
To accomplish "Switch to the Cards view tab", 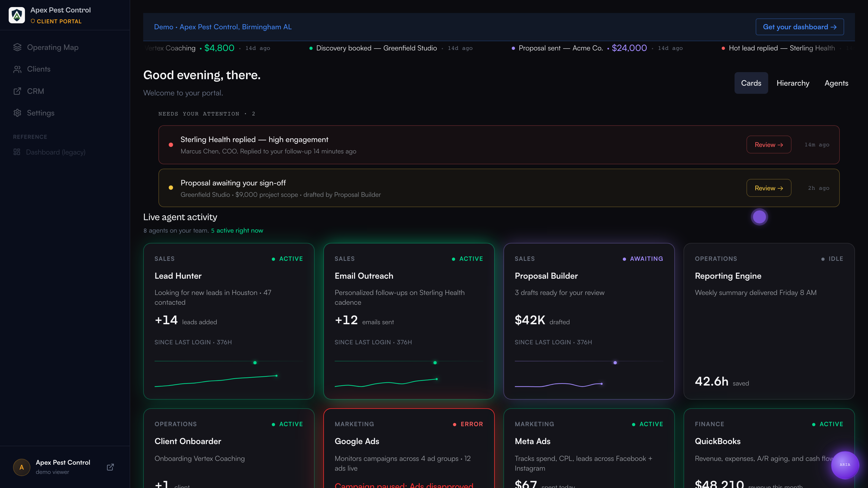I will [x=751, y=83].
